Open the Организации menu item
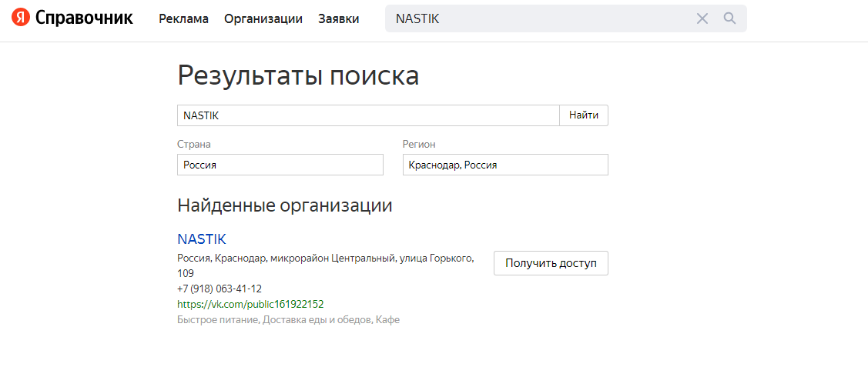Screen dimensions: 868x367 [263, 18]
